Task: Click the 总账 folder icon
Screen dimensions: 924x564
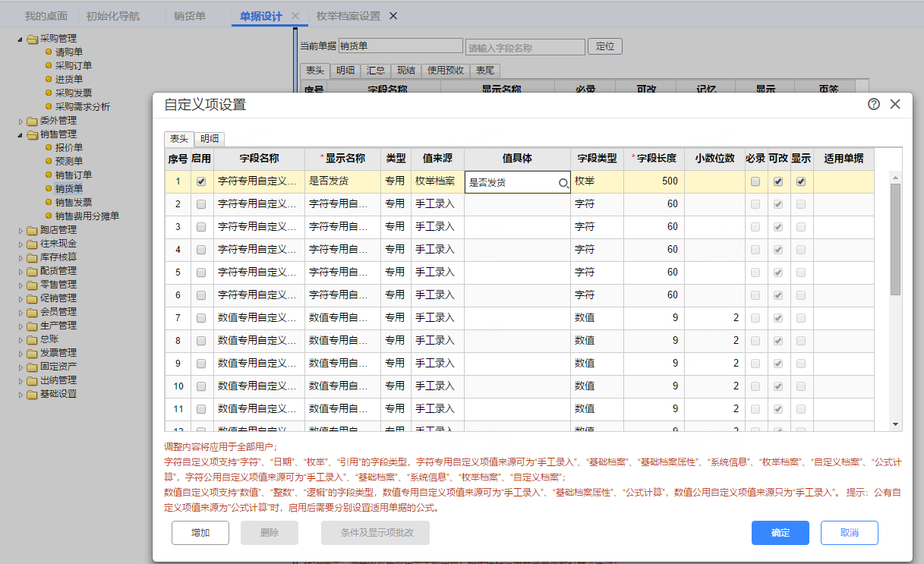Action: pyautogui.click(x=32, y=339)
